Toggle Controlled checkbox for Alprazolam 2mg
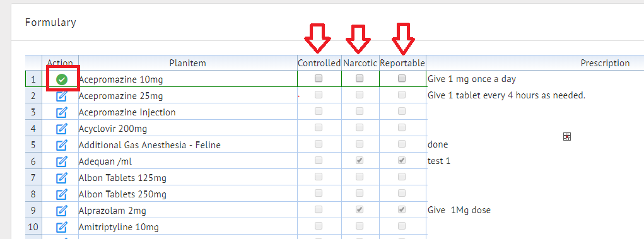This screenshot has width=644, height=239. [x=319, y=209]
